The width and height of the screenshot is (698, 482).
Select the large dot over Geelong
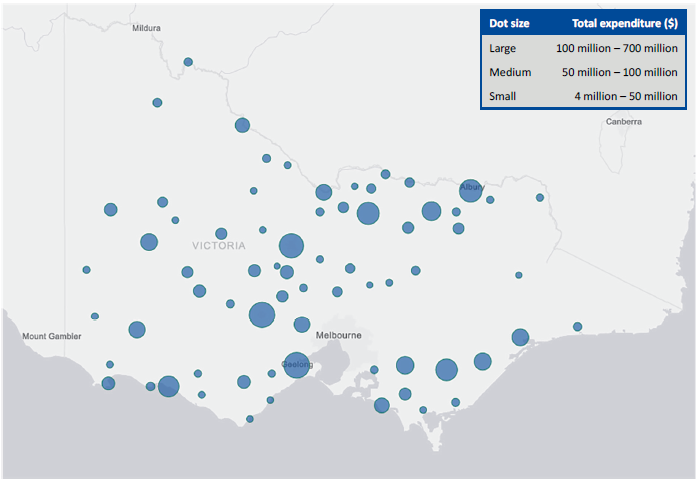coord(296,365)
